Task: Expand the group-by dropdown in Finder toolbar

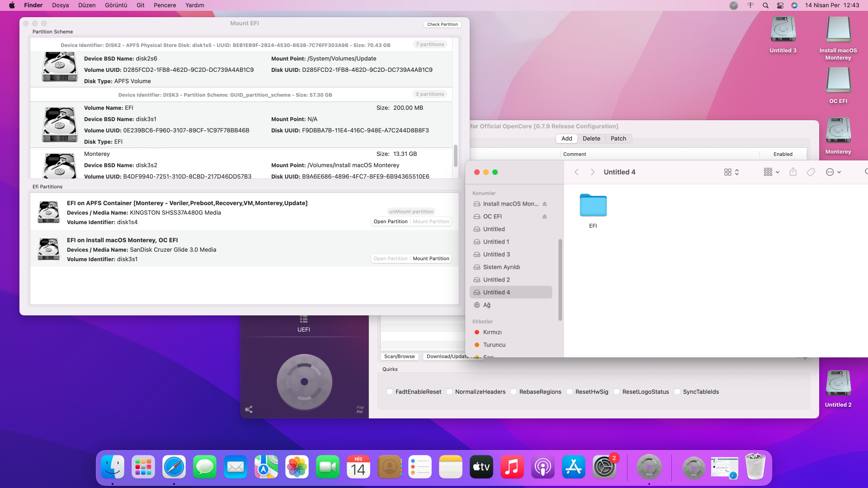Action: click(771, 172)
